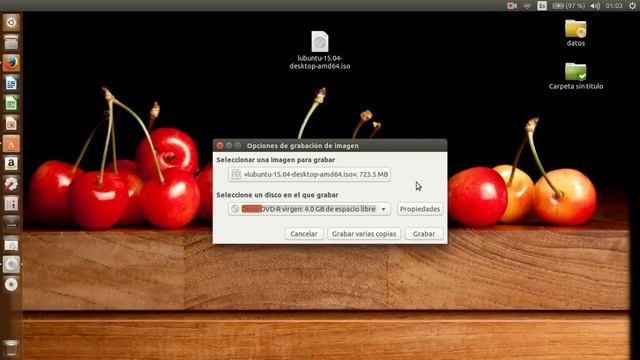
Task: Open the session gear menu in top panel
Action: tap(632, 6)
